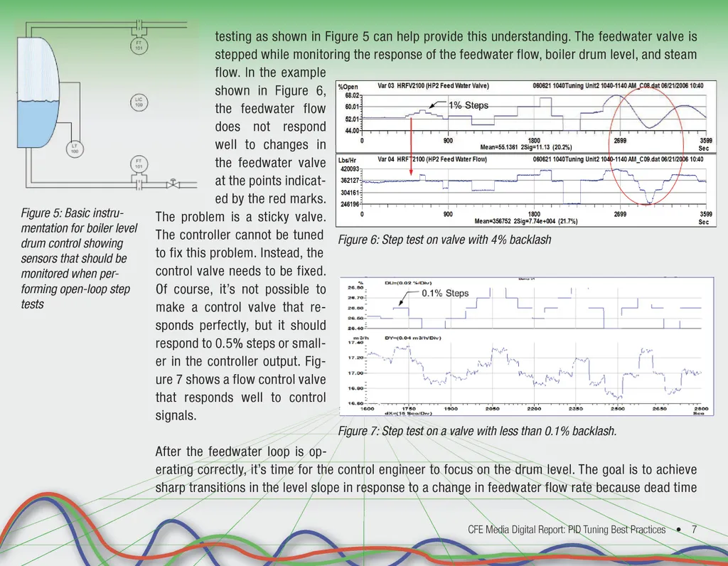Select the Var 04 Feed Water Flow chart title
Screen dimensions: 728x566
pos(432,159)
